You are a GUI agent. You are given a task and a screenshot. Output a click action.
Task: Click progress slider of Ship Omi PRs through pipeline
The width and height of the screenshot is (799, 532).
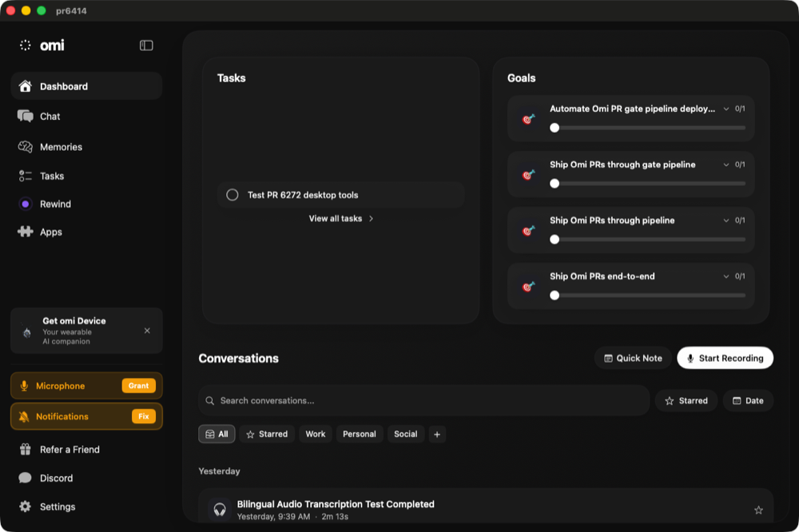(x=648, y=240)
